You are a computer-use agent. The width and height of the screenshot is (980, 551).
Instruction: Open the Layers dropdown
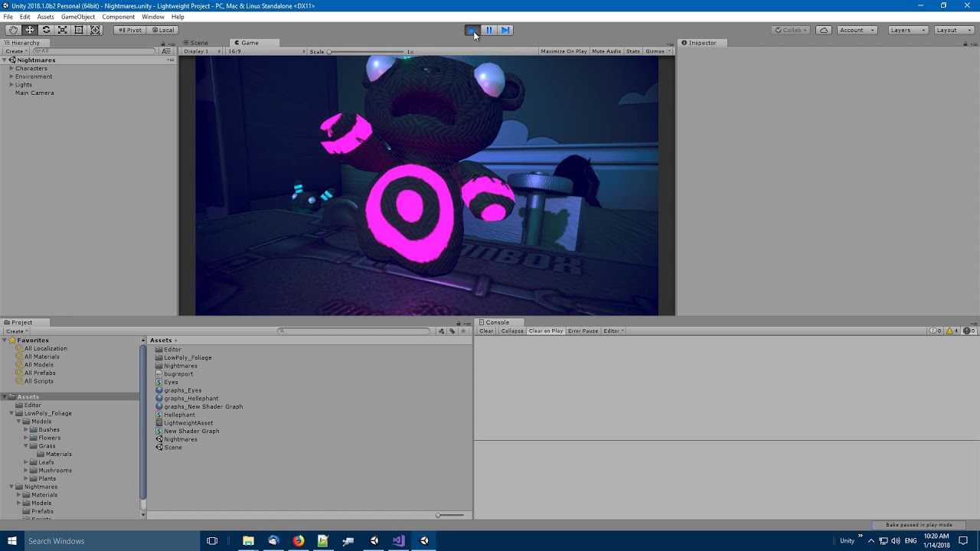click(908, 30)
